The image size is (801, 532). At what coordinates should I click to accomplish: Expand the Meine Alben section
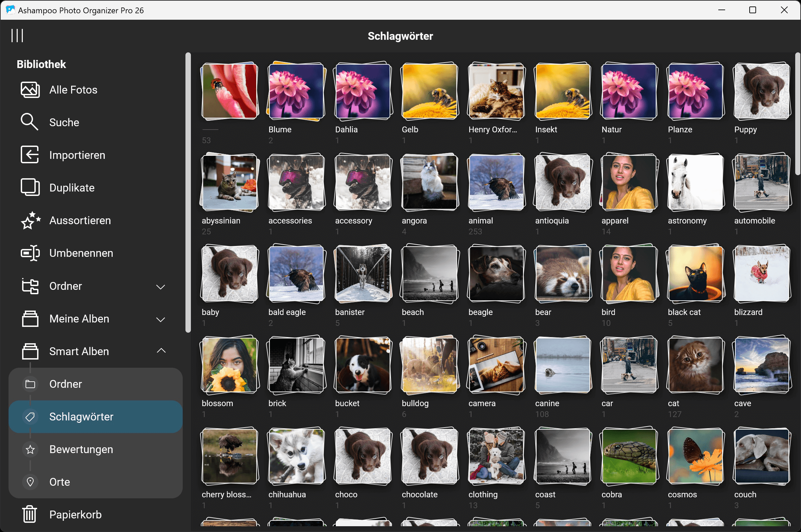coord(161,319)
